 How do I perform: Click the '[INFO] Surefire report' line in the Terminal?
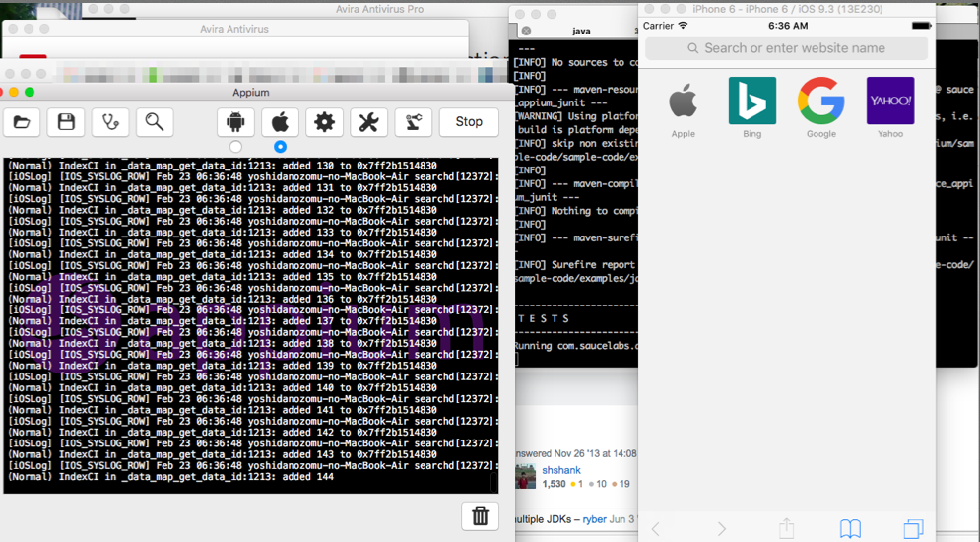575,265
